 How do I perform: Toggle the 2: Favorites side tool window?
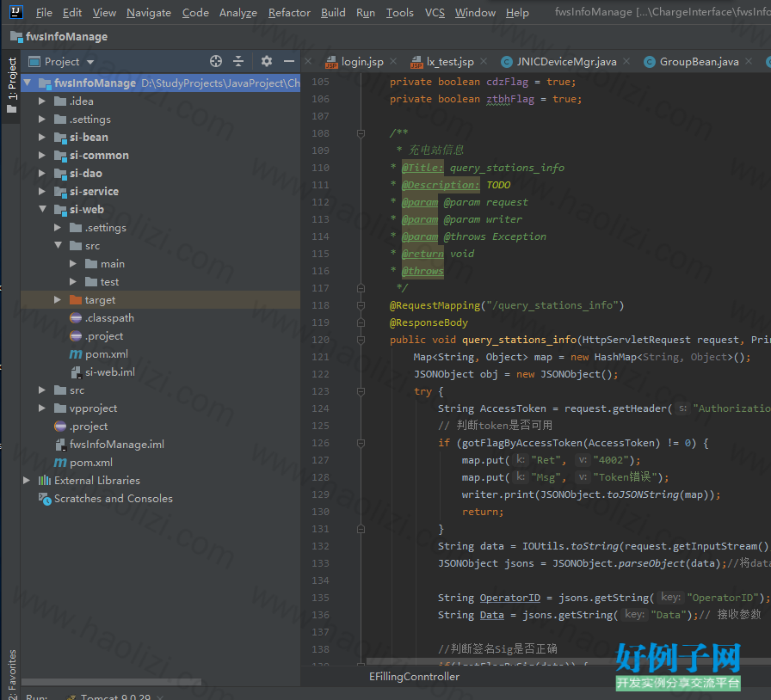tap(12, 673)
